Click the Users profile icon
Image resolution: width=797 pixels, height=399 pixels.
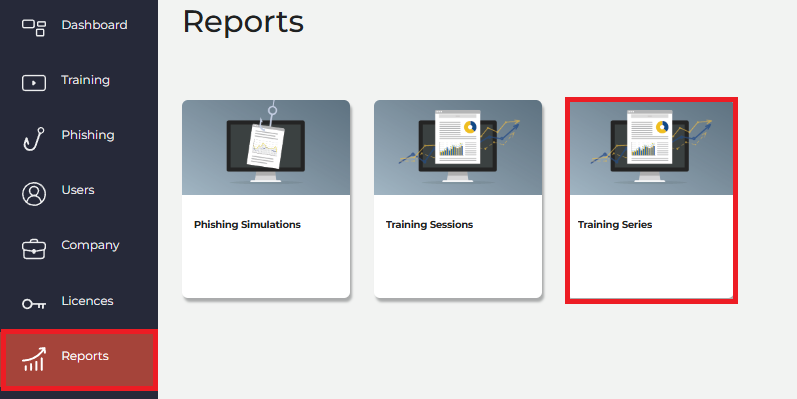tap(34, 194)
